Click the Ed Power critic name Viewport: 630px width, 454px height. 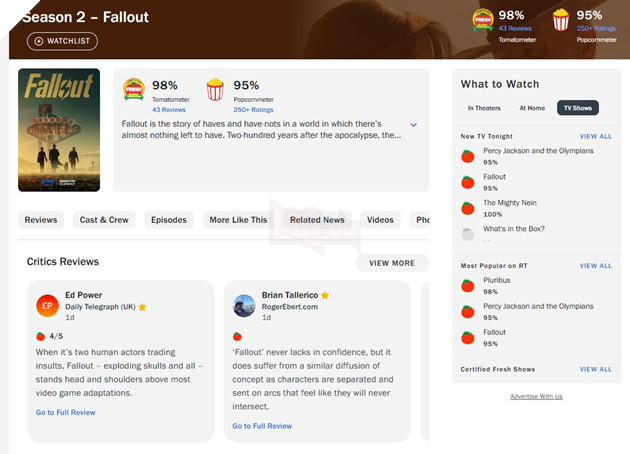[x=84, y=295]
